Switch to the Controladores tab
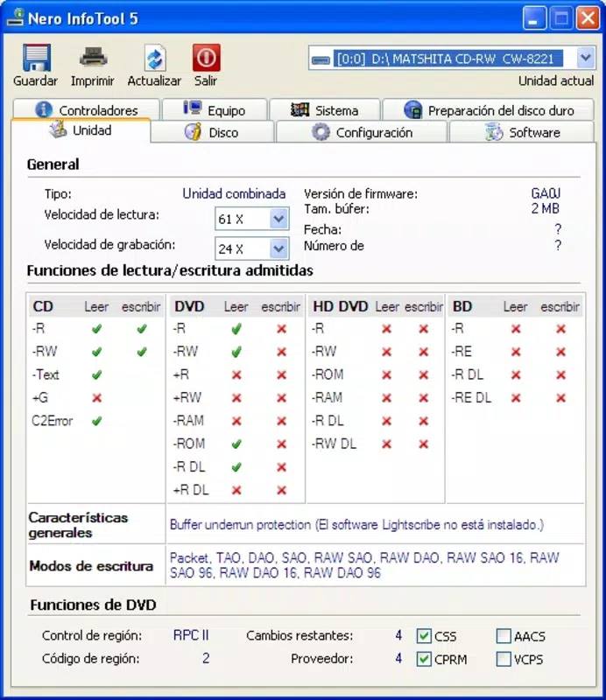Image resolution: width=606 pixels, height=700 pixels. (x=87, y=110)
